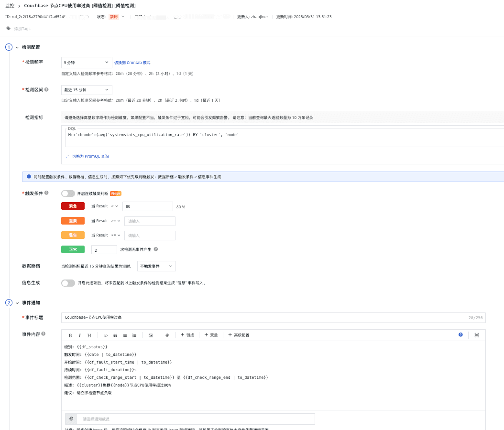The height and width of the screenshot is (430, 504).
Task: Toggle bold formatting in the editor
Action: coord(70,335)
